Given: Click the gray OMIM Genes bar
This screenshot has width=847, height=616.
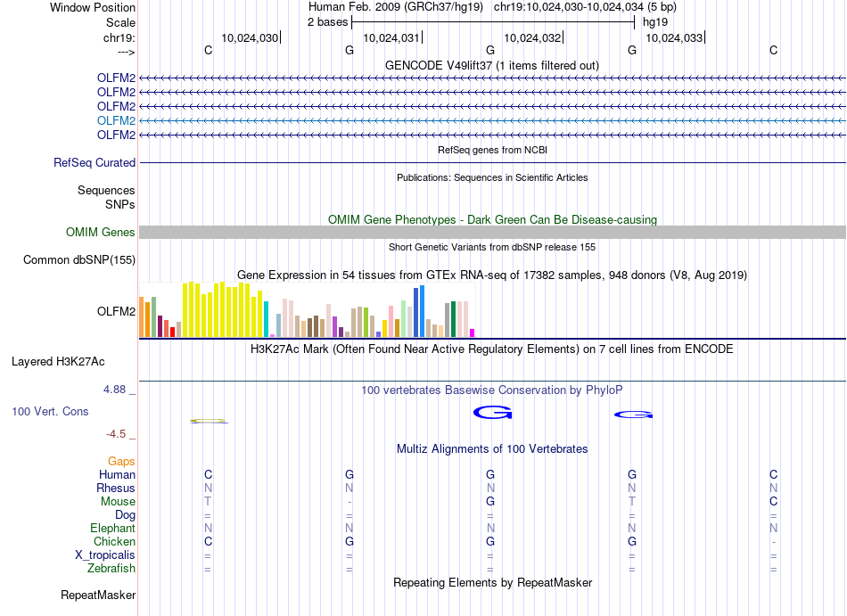Looking at the screenshot, I should click(492, 232).
